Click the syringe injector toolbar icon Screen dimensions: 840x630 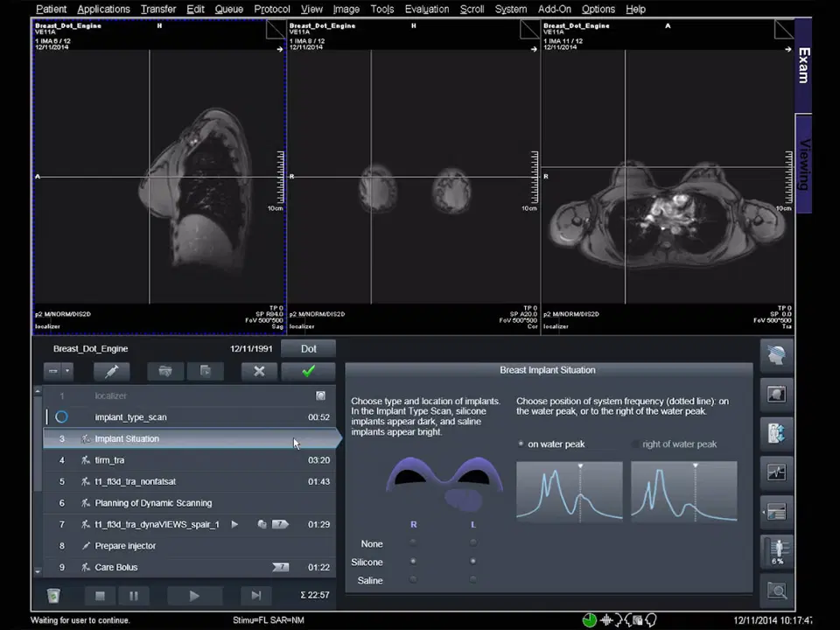point(112,371)
